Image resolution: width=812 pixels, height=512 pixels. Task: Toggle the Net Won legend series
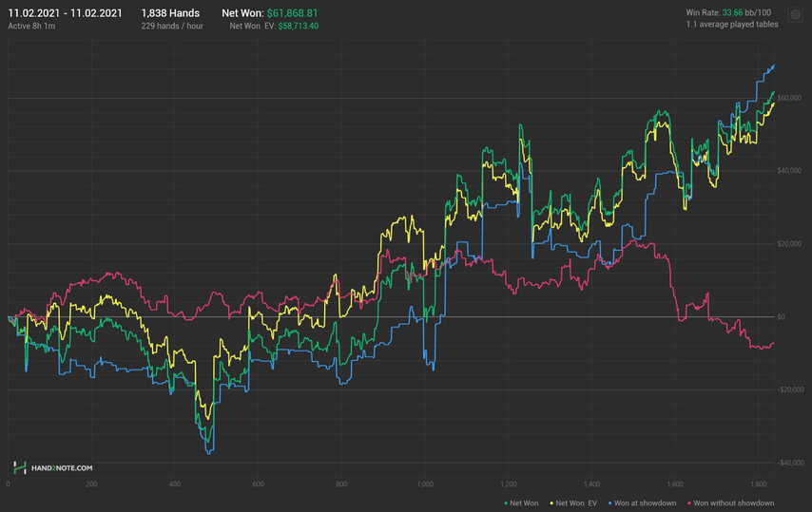[x=521, y=503]
